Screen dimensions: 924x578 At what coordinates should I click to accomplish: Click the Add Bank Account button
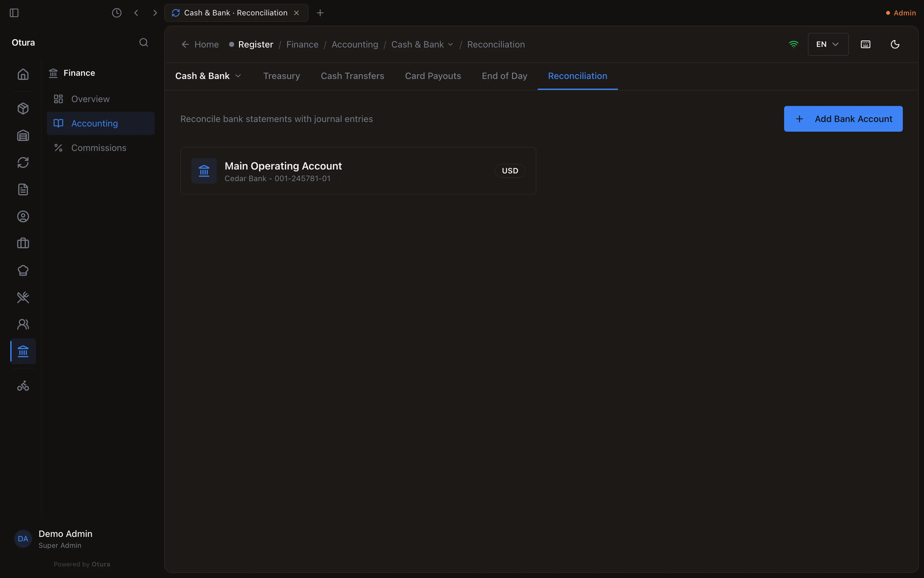click(843, 119)
